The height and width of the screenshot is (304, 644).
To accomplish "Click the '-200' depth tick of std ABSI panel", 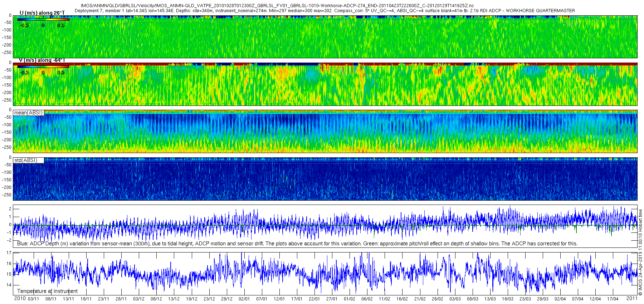I will click(7, 187).
